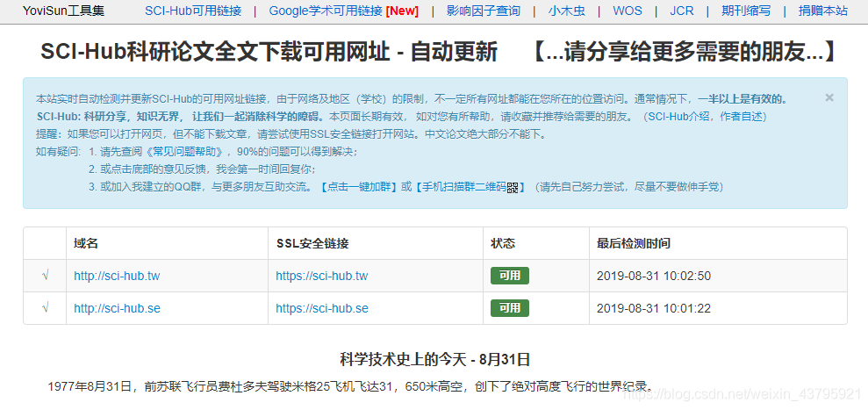
Task: Click the QR code icon in notice
Action: pos(513,187)
